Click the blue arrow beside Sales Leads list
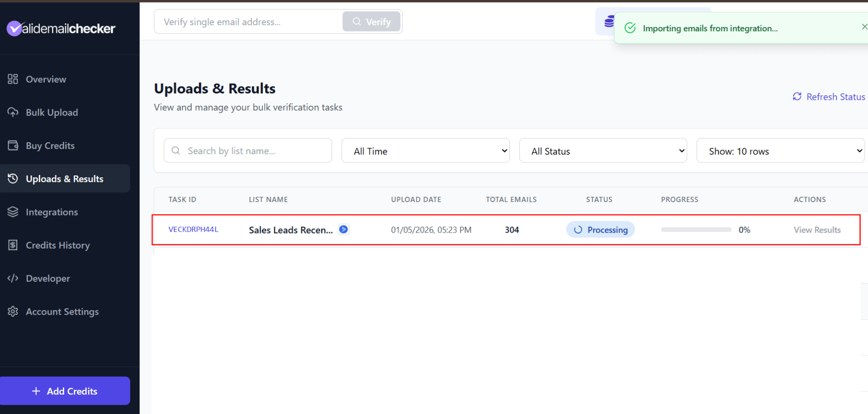868x414 pixels. pos(344,229)
